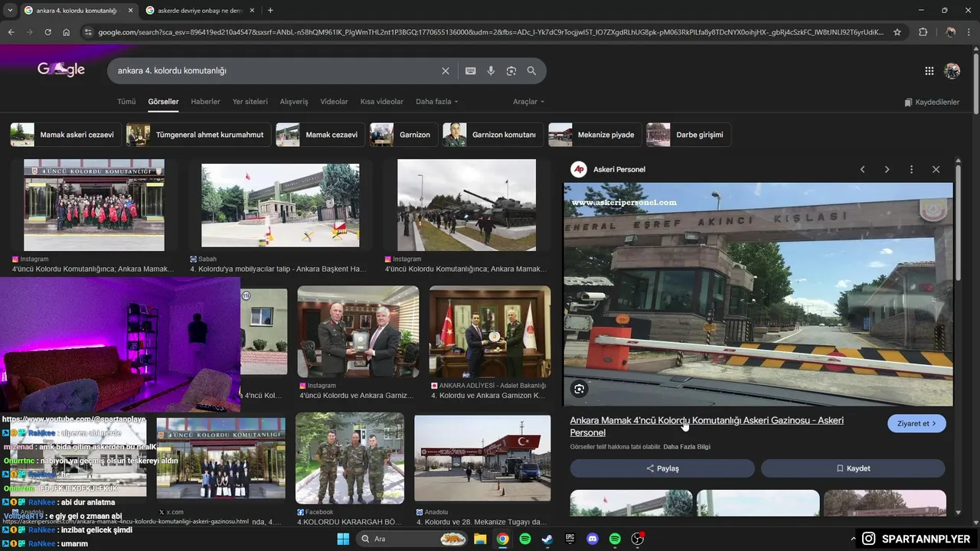Go back with the browser back arrow

pyautogui.click(x=11, y=32)
